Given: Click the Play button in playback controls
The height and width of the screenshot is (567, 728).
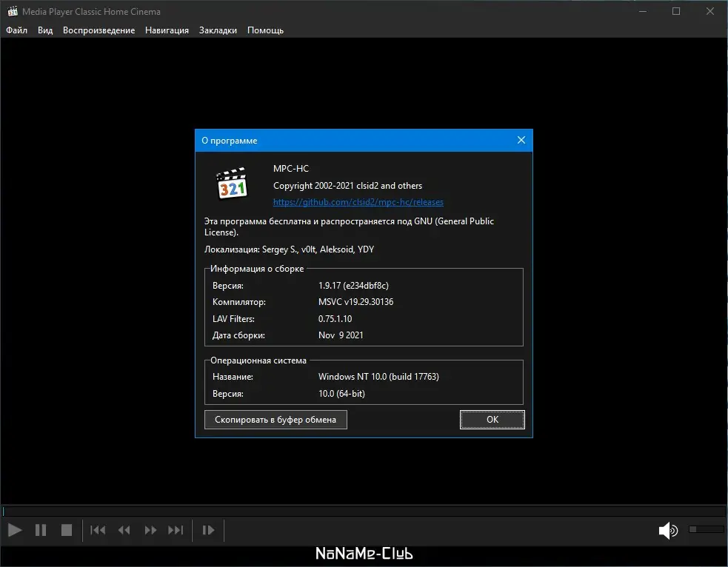Looking at the screenshot, I should 15,530.
